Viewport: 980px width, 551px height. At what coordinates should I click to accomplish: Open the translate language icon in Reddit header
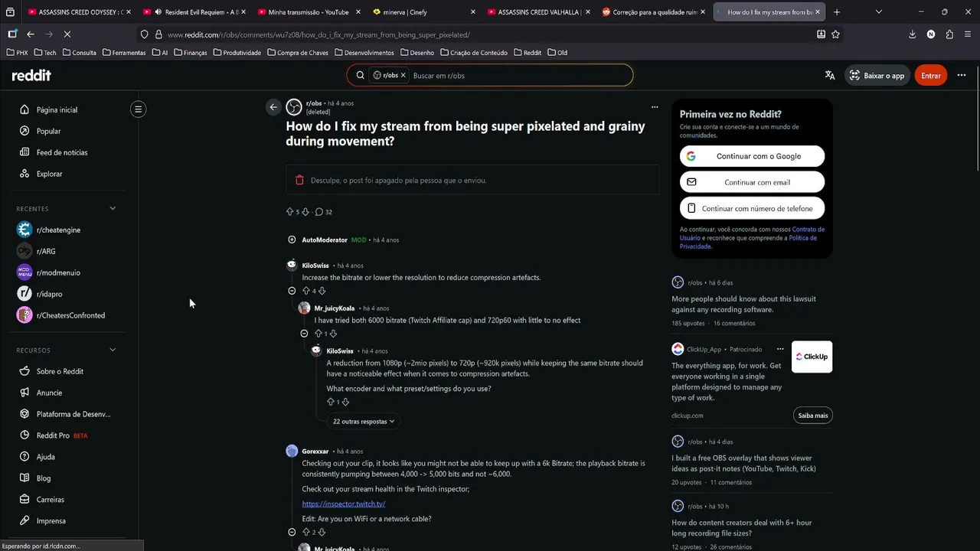(x=830, y=75)
